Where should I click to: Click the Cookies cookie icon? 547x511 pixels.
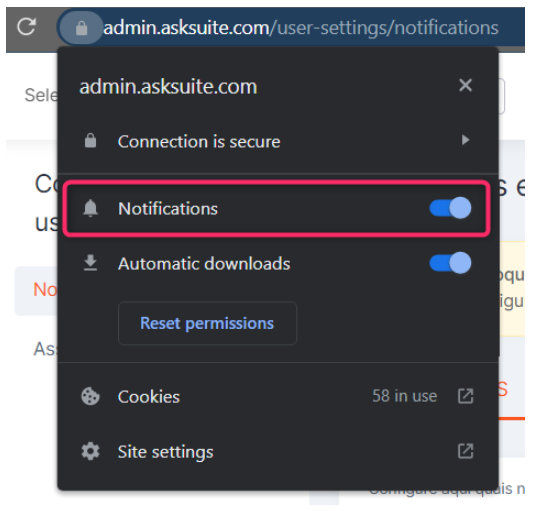point(90,396)
